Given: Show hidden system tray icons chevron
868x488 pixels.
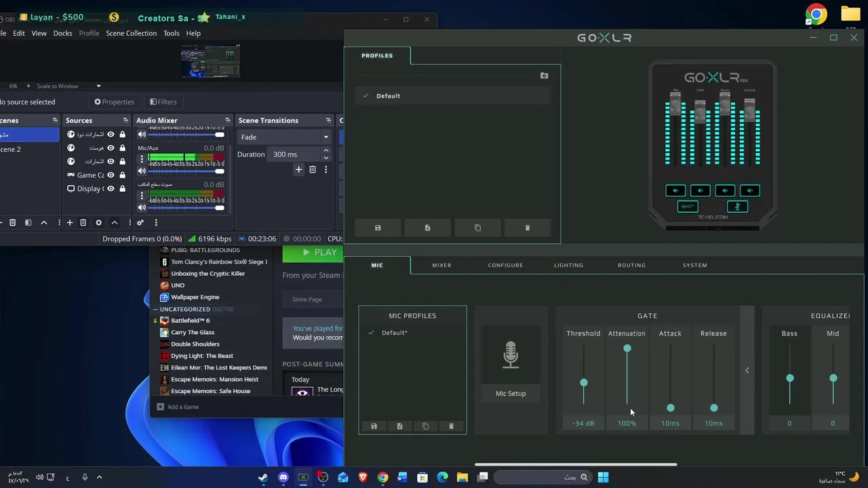Looking at the screenshot, I should (x=99, y=477).
